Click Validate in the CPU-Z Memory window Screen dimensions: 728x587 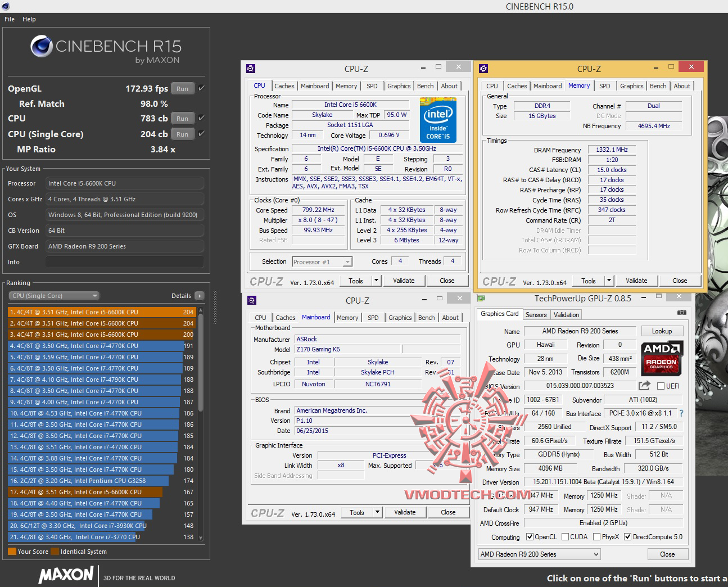[x=636, y=281]
